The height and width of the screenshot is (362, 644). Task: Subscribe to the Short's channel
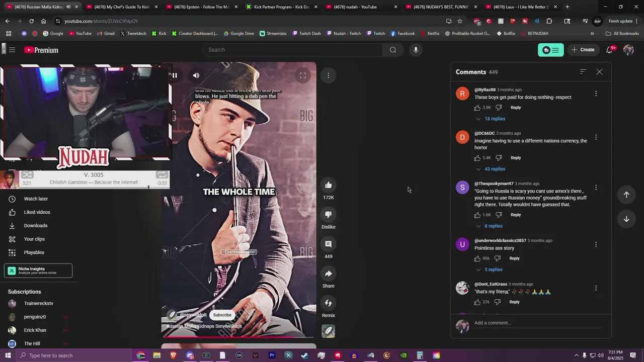click(222, 315)
